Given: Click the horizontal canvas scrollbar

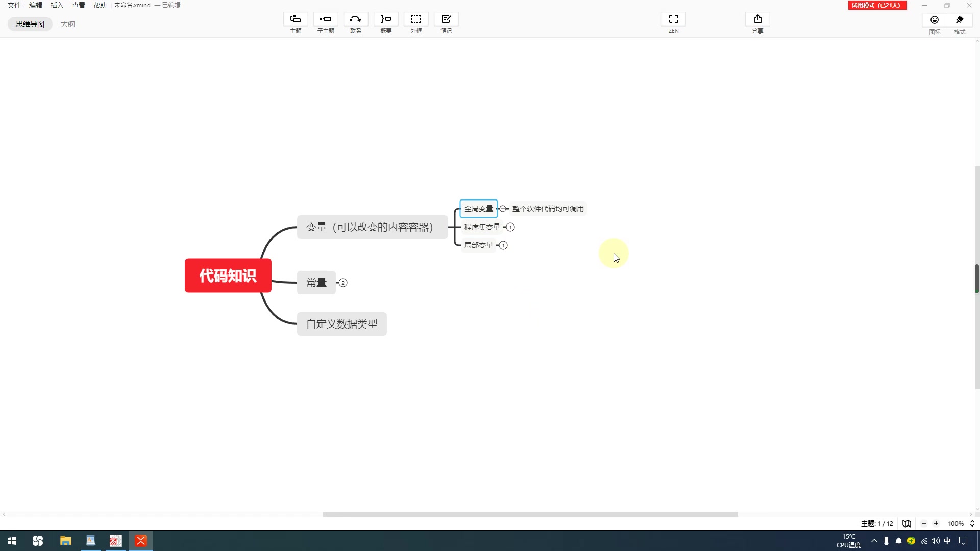Looking at the screenshot, I should point(530,514).
